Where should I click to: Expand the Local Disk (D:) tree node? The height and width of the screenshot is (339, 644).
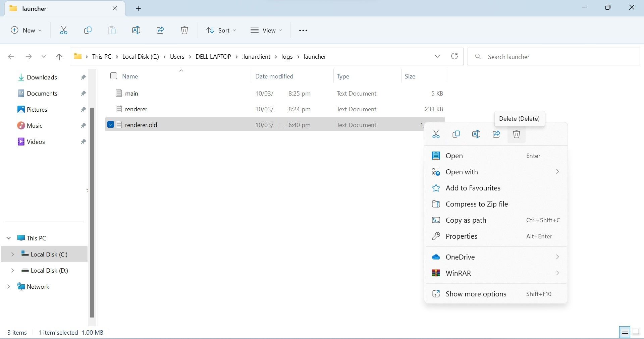pyautogui.click(x=13, y=271)
